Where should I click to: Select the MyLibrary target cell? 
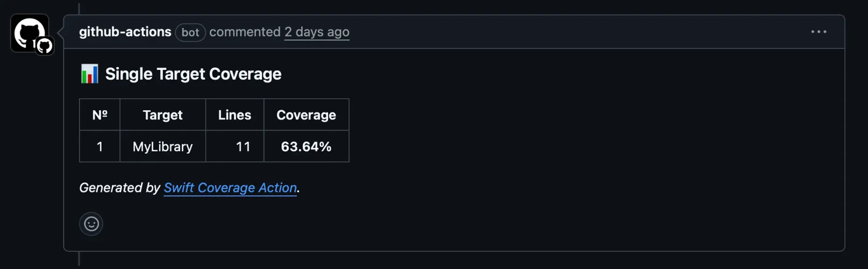162,146
